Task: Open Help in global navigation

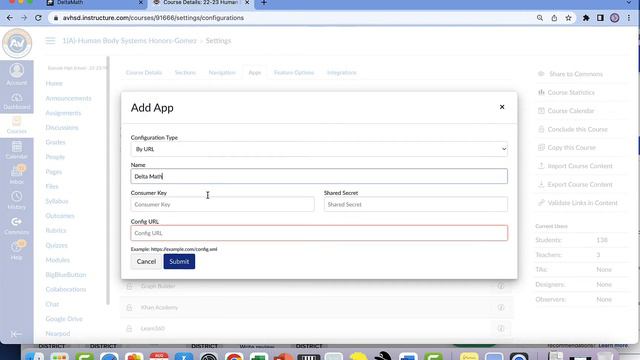Action: [17, 251]
